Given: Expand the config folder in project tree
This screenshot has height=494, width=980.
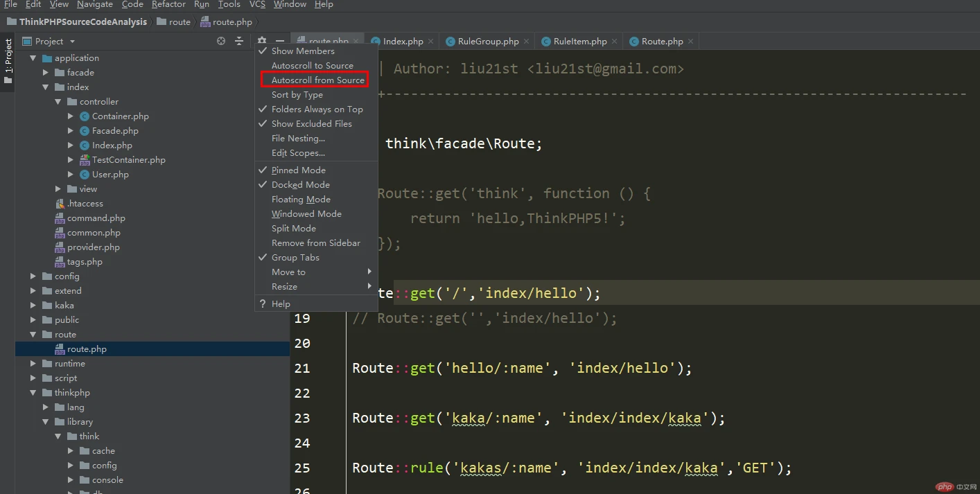Looking at the screenshot, I should [33, 276].
